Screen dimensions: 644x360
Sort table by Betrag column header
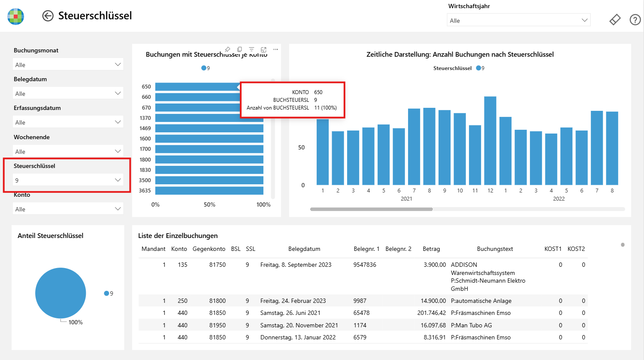431,249
